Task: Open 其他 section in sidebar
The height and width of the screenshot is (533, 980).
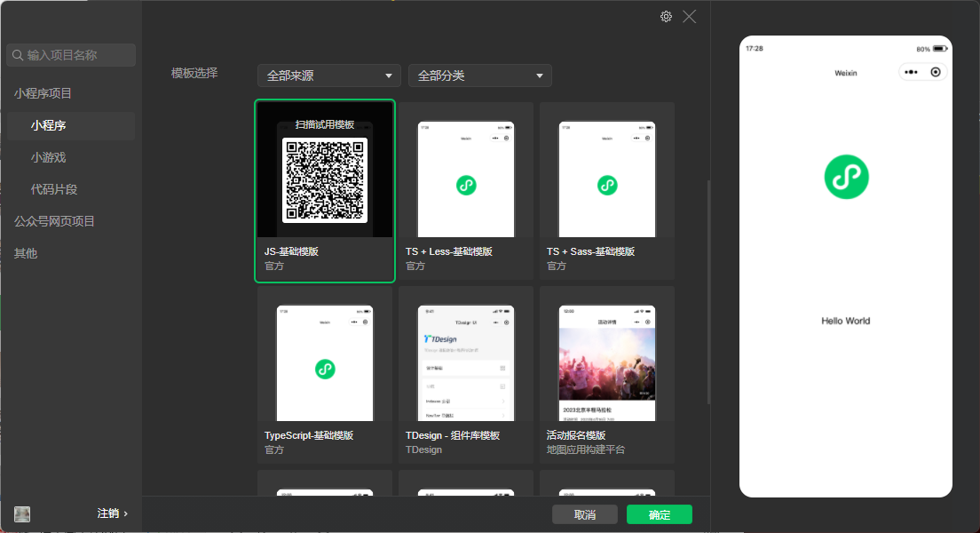Action: [x=26, y=253]
